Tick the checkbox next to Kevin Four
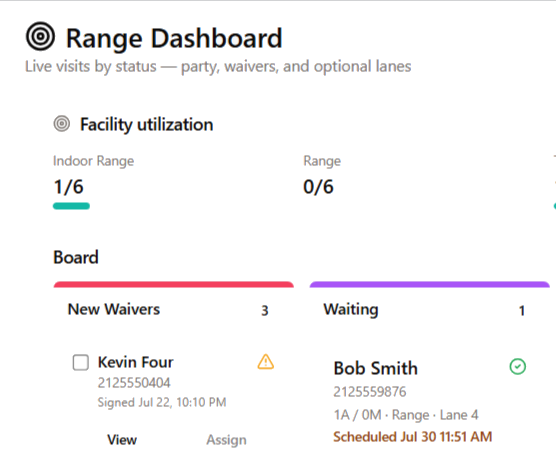Viewport: 556px width, 465px height. [x=80, y=362]
